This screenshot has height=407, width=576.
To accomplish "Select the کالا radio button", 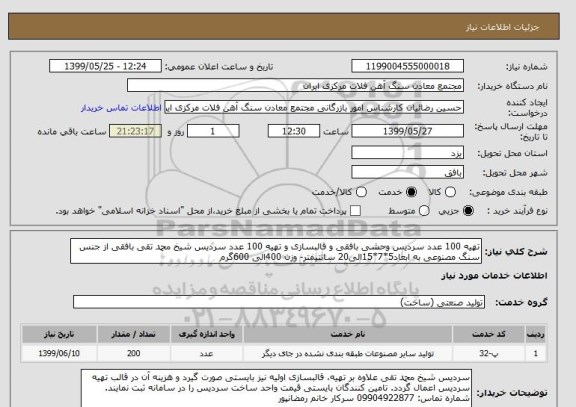I will (450, 192).
